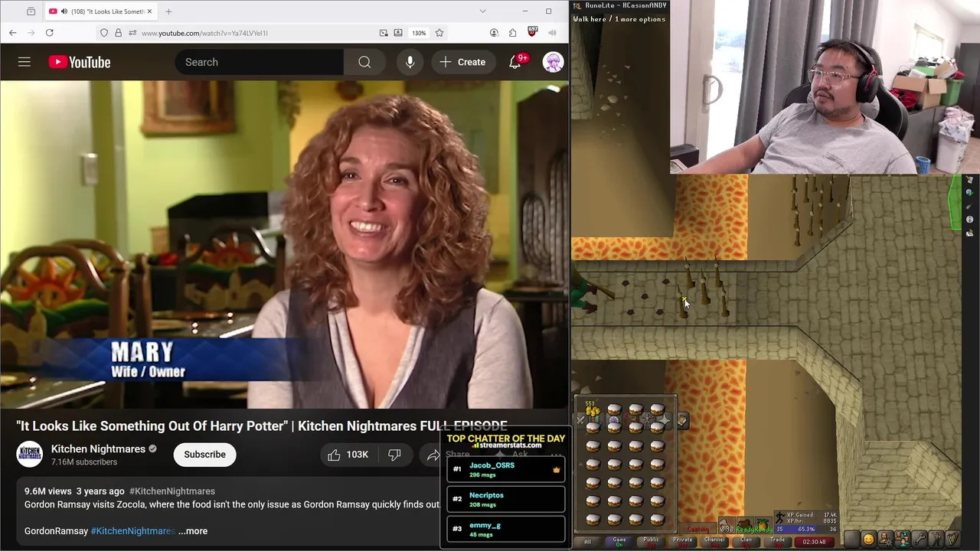Click the Kitchen Nightmares video player
Screen dimensions: 980x551
click(x=284, y=245)
